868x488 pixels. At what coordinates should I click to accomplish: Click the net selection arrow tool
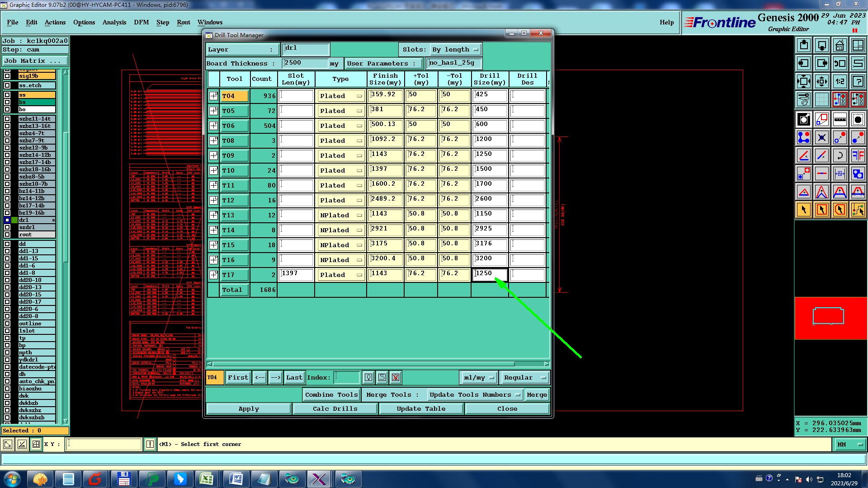(858, 210)
